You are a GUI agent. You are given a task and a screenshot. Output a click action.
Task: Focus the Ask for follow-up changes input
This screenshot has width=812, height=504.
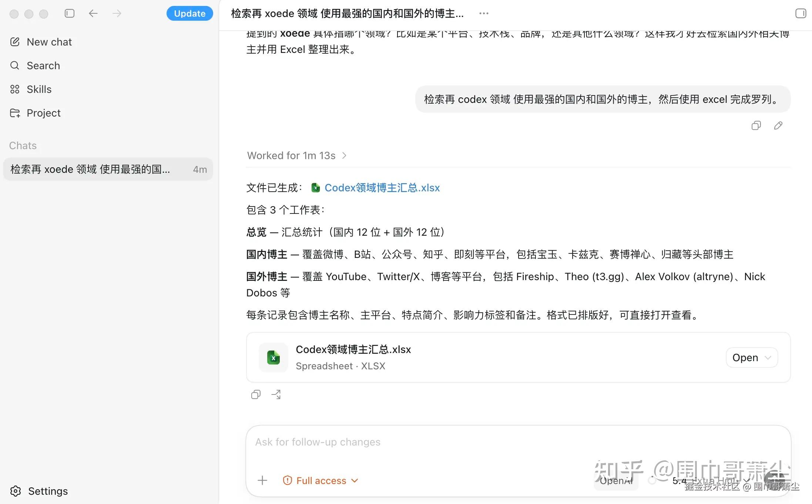point(518,442)
